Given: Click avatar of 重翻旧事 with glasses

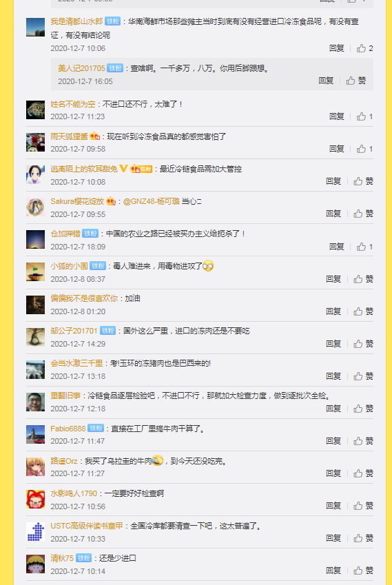Looking at the screenshot, I should point(35,402).
